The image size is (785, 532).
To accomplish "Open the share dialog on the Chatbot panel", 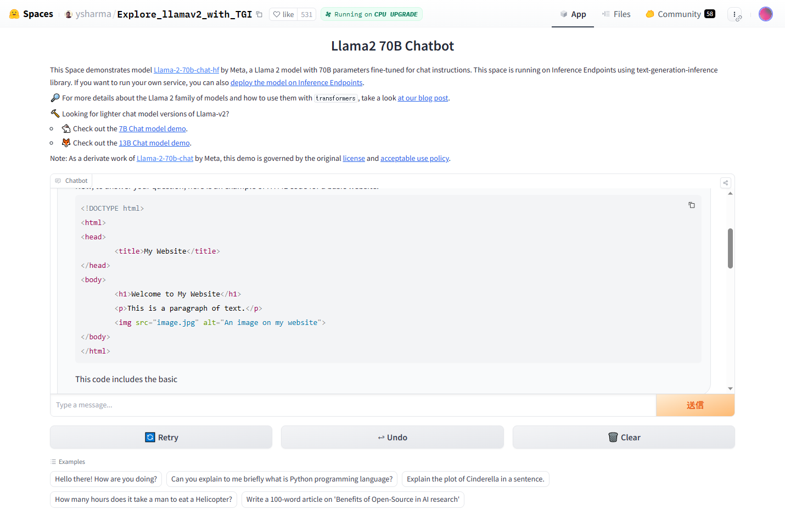I will [725, 182].
